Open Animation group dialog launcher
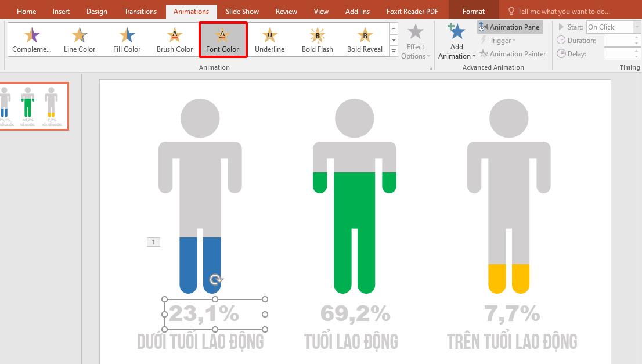Screen dimensions: 642x364 pos(430,67)
